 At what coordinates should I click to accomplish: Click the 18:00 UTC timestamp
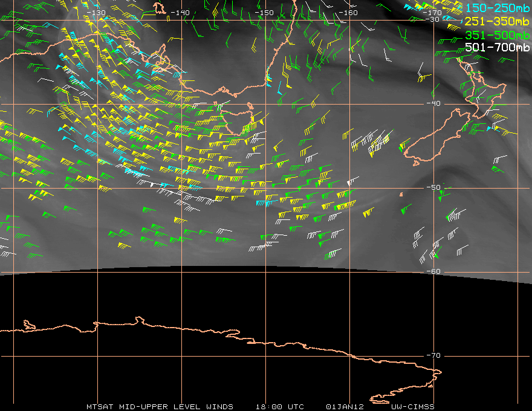(x=280, y=407)
